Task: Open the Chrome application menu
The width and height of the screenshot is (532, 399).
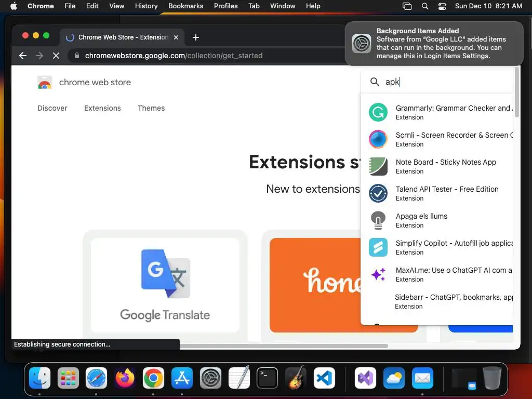Action: [x=41, y=6]
